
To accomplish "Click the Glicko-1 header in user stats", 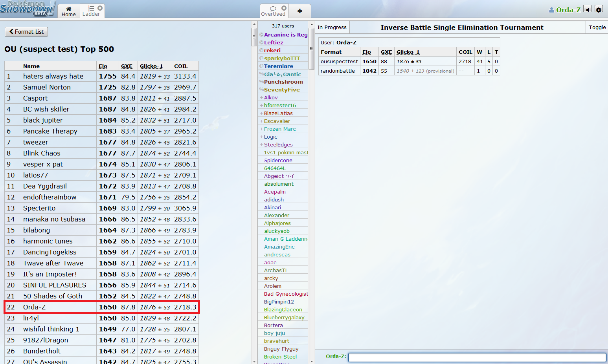I will click(x=408, y=52).
